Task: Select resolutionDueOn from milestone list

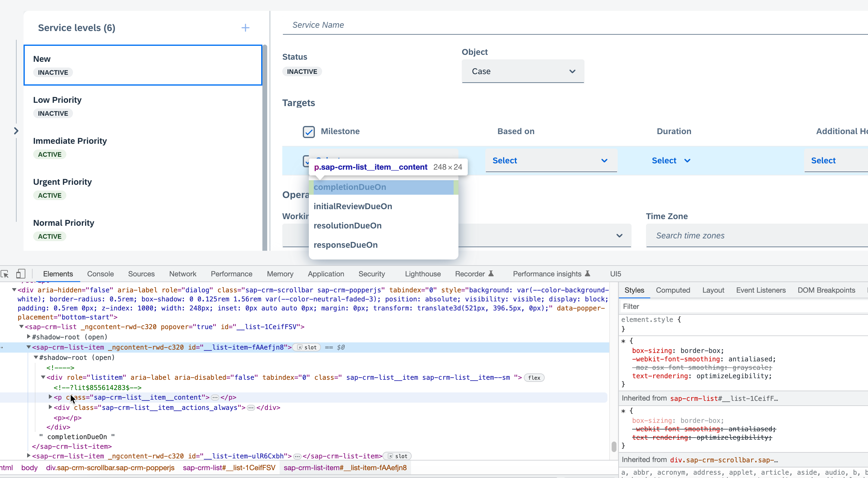Action: tap(383, 225)
